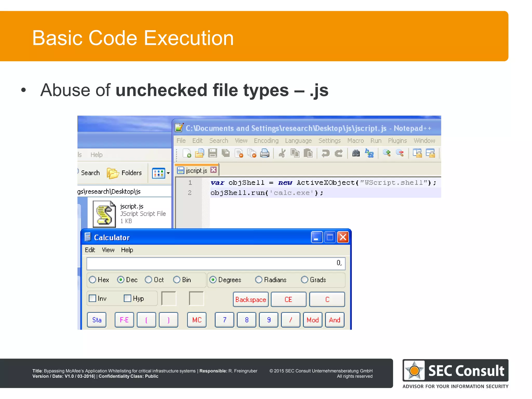Open the Calculator Help menu

(127, 250)
